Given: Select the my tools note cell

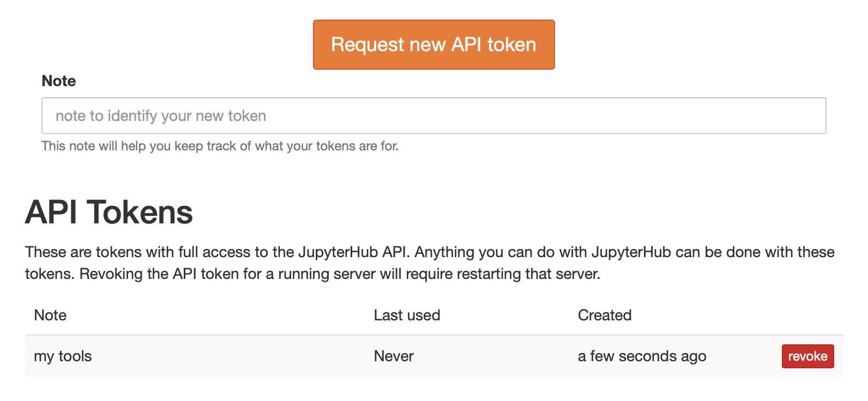Looking at the screenshot, I should [x=63, y=356].
